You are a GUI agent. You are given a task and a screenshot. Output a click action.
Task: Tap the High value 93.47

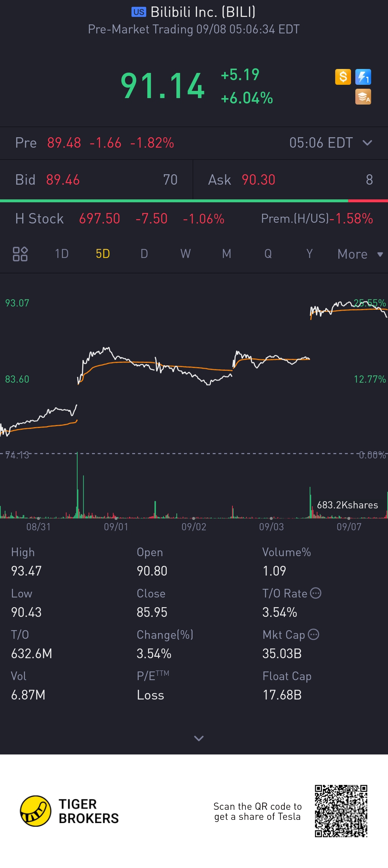pos(26,571)
